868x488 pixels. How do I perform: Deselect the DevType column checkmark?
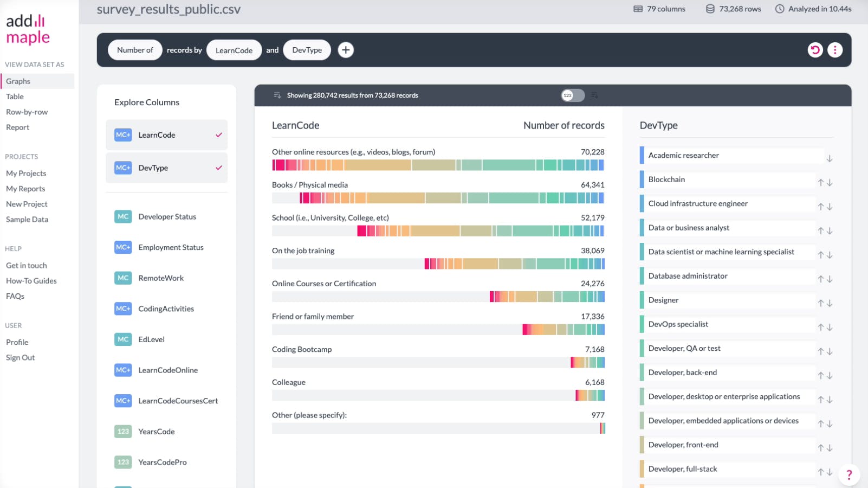pos(219,168)
